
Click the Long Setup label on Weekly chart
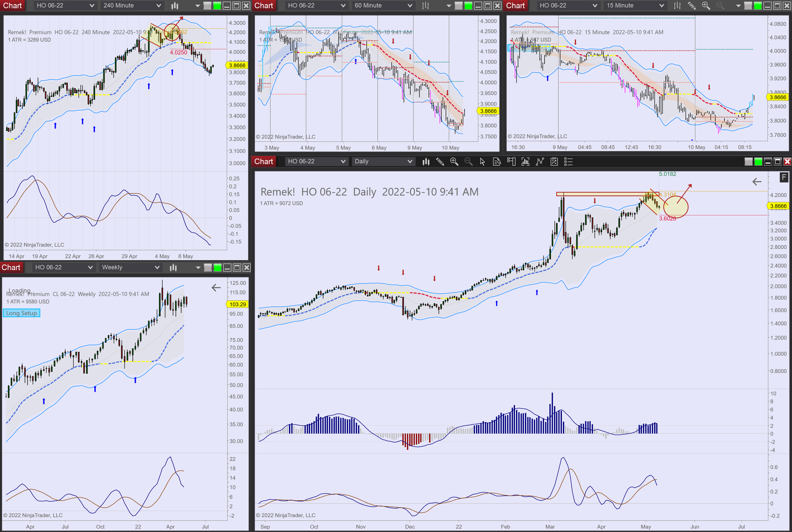[21, 313]
